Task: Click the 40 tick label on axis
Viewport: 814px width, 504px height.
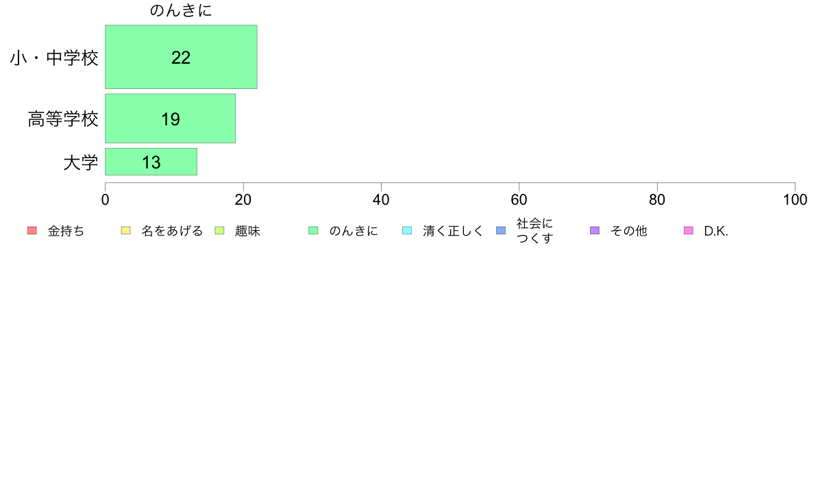Action: coord(381,200)
